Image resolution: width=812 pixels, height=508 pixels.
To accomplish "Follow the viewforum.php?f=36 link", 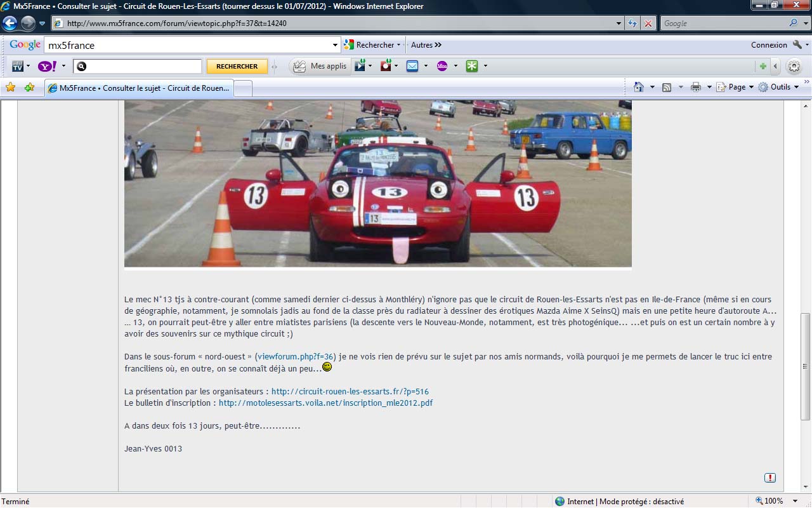I will coord(296,357).
